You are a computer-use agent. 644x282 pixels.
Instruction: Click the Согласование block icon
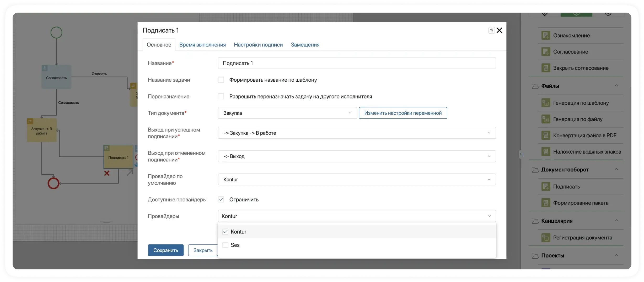546,52
